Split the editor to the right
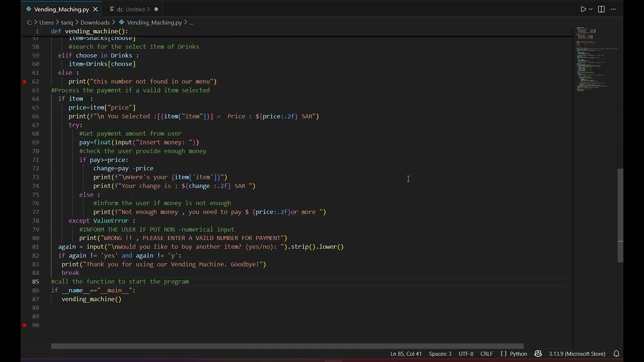 click(x=601, y=9)
